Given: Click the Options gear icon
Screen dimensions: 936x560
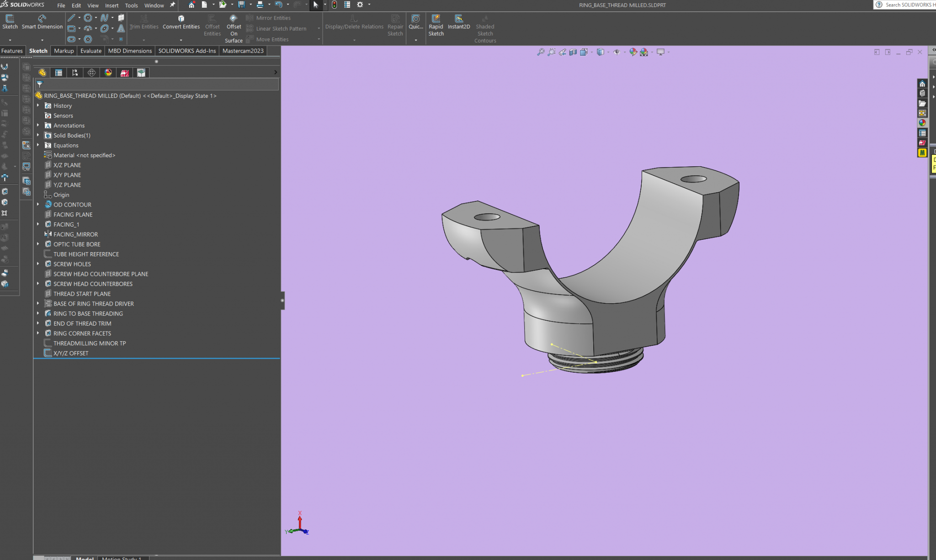Looking at the screenshot, I should [360, 5].
